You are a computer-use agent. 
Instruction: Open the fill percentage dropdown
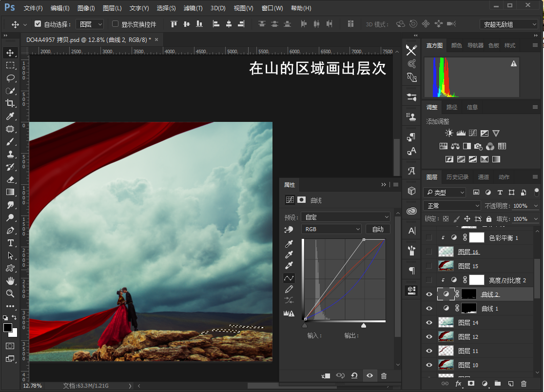(536, 219)
